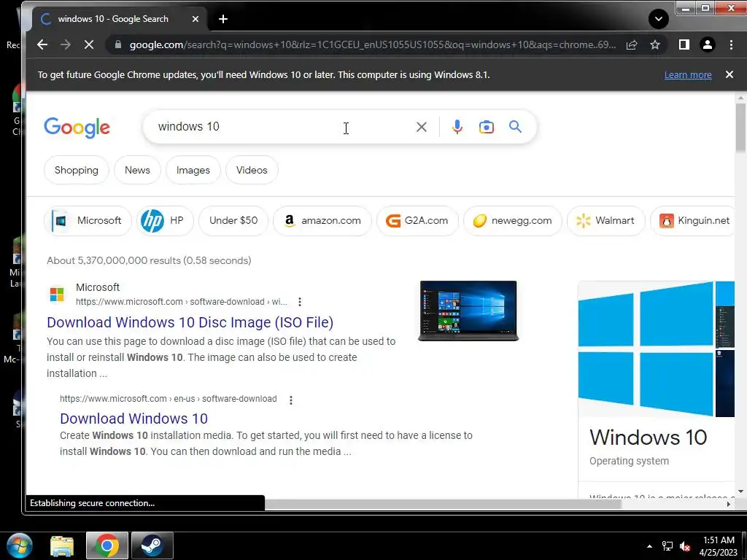Viewport: 747px width, 560px height.
Task: Show hidden system tray icons
Action: point(649,546)
